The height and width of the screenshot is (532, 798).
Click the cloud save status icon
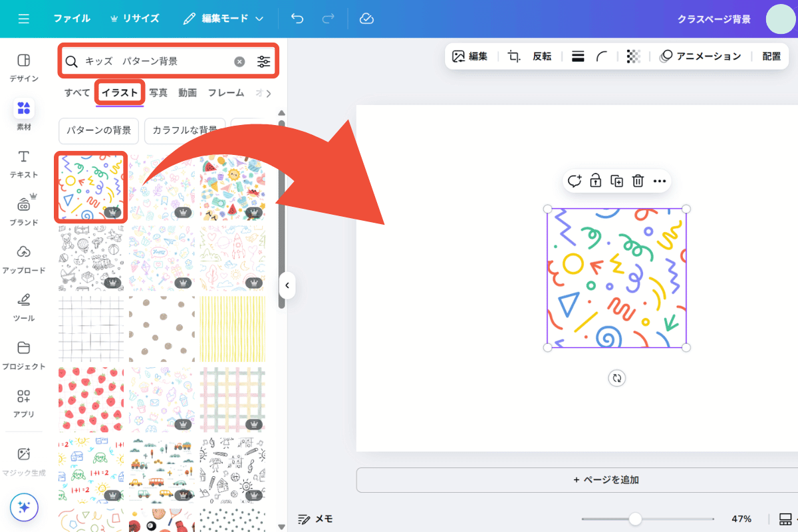coord(366,19)
